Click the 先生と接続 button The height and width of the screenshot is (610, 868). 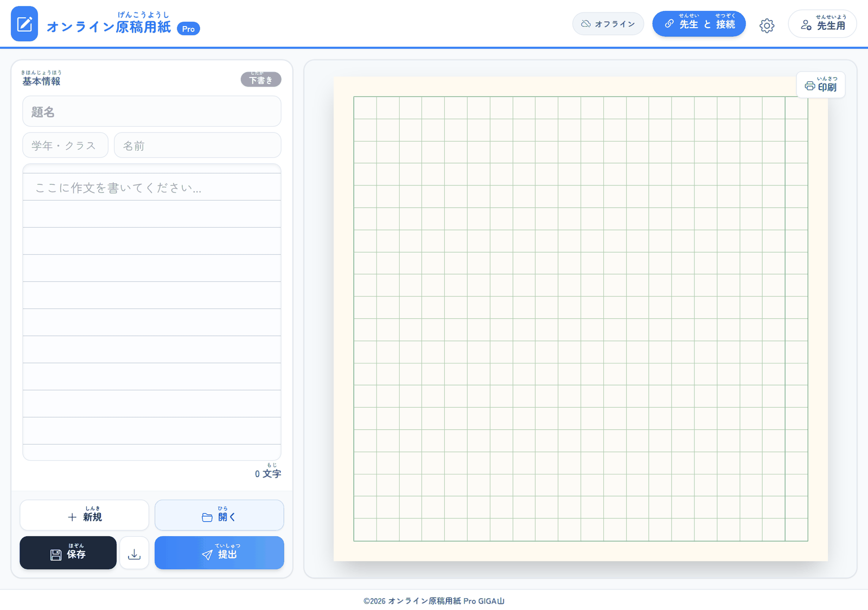699,24
